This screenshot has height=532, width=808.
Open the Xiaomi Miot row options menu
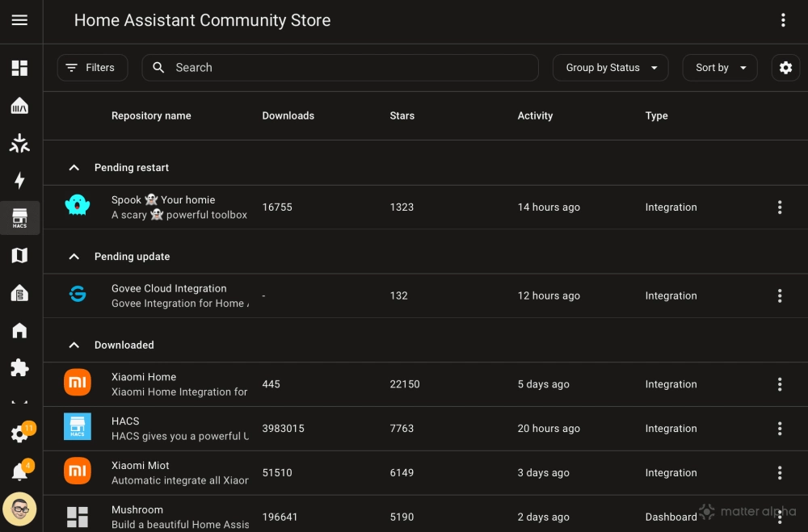780,473
